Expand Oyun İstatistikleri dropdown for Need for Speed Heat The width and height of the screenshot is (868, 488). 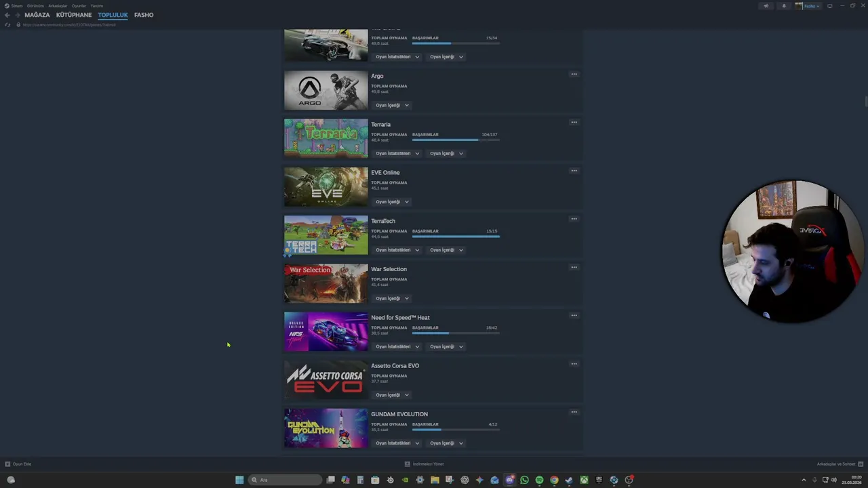pos(397,346)
